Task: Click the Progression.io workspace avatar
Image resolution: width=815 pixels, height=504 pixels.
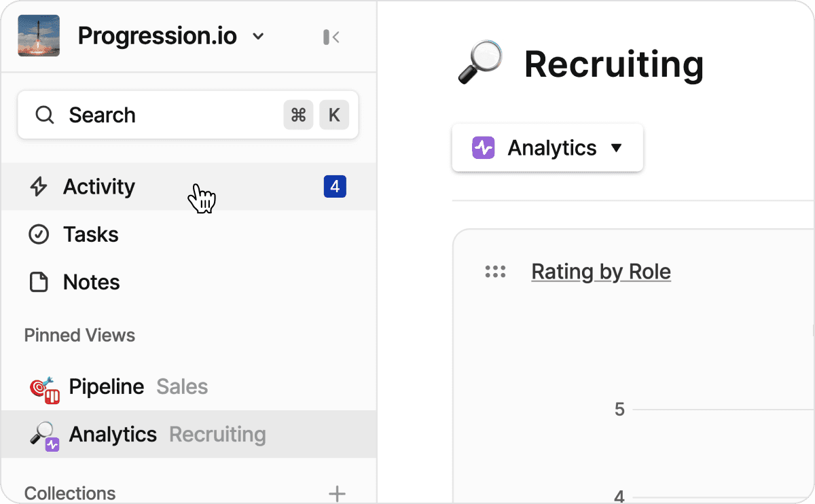Action: click(x=39, y=36)
